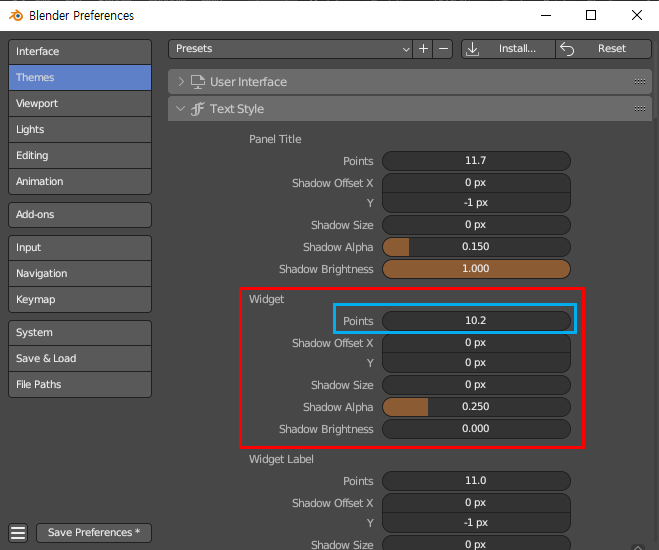
Task: Grab the Text Style panel drag handle
Action: [x=640, y=109]
